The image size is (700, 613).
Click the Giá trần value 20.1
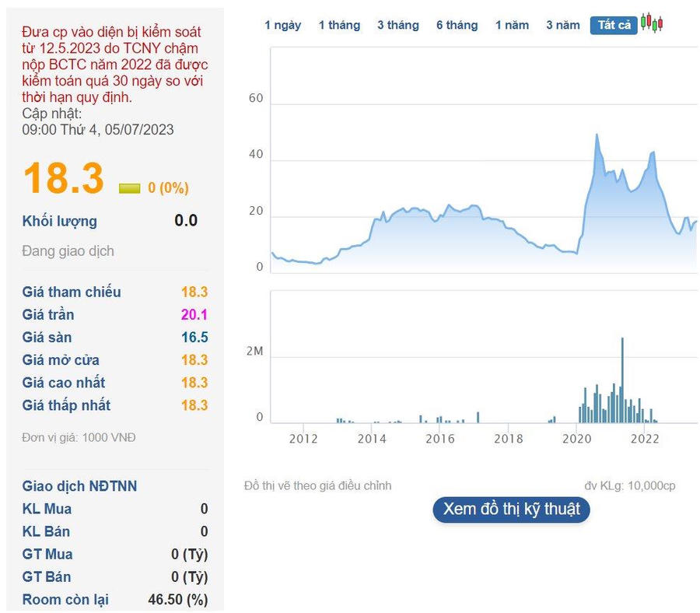(194, 315)
